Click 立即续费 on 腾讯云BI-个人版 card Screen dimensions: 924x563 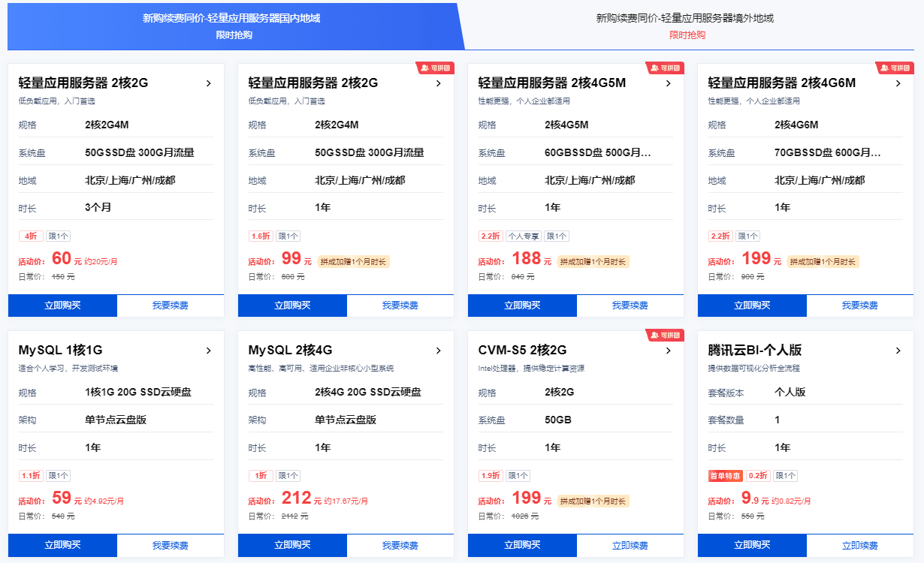[x=860, y=545]
